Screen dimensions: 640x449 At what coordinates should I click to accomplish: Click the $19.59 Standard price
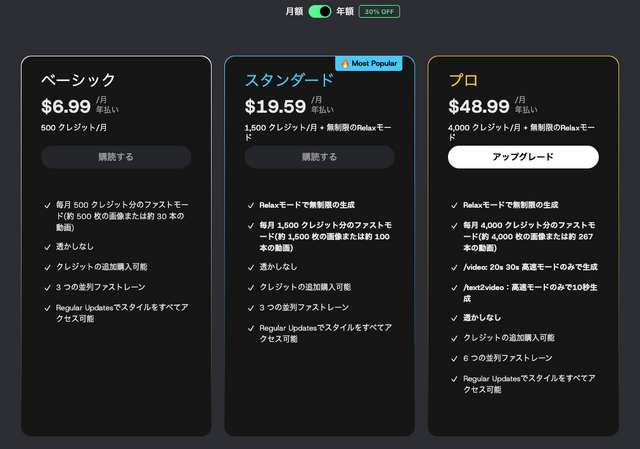coord(275,107)
